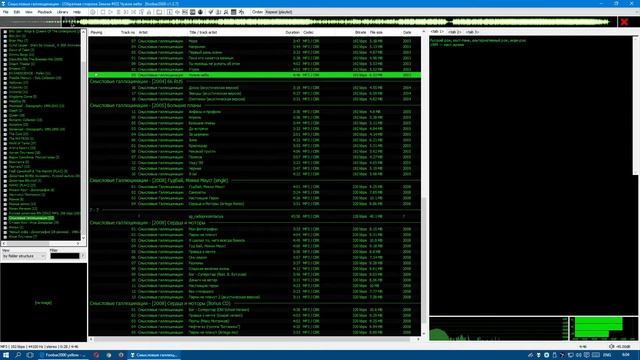Open the File menu
This screenshot has width=640, height=360.
click(x=6, y=12)
